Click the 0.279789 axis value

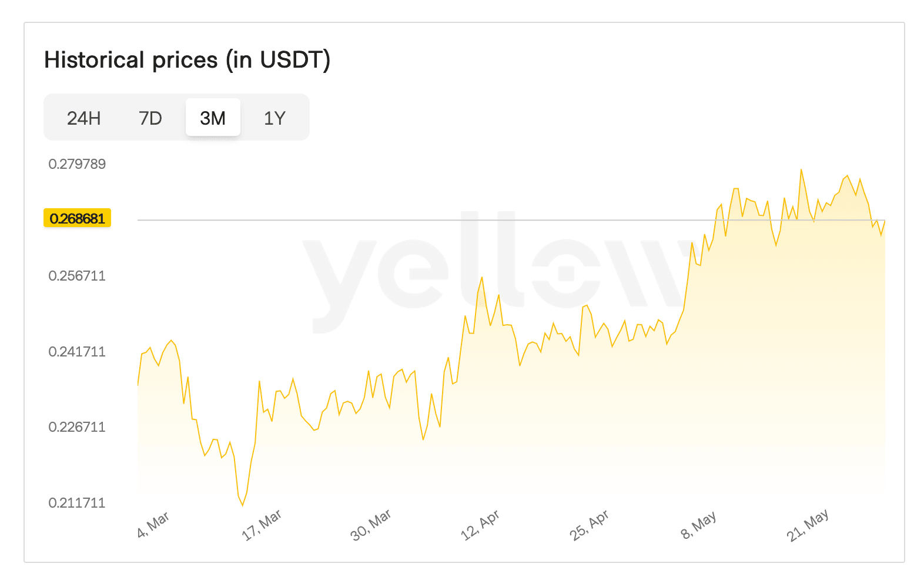pyautogui.click(x=77, y=164)
